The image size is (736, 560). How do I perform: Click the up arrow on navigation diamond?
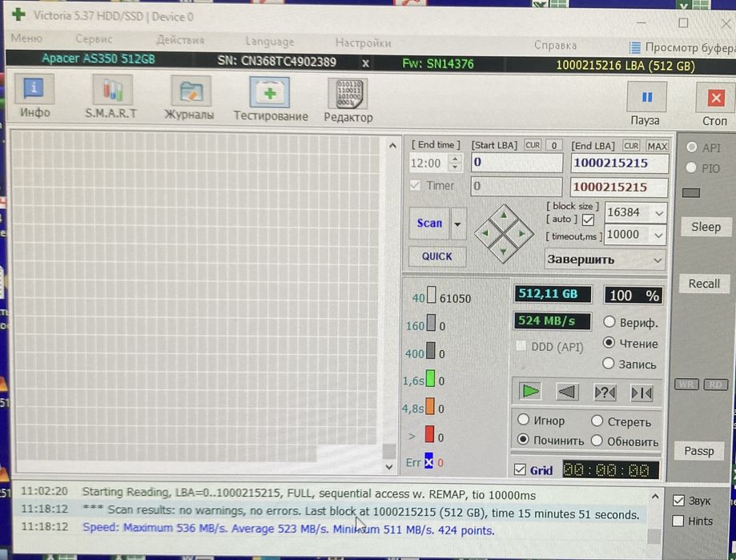[504, 216]
